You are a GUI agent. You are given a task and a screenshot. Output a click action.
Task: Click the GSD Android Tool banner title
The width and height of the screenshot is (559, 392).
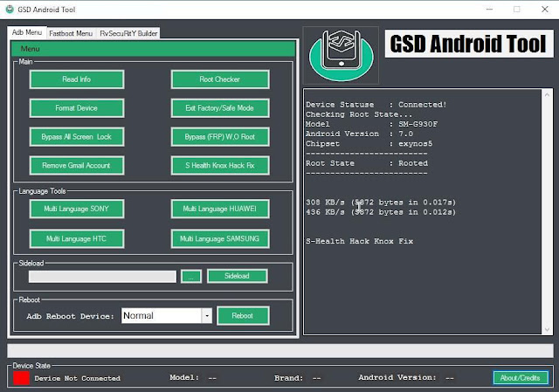pos(468,44)
